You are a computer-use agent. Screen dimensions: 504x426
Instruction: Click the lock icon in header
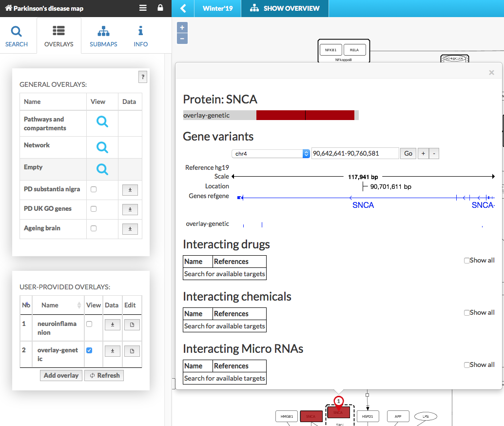point(160,8)
